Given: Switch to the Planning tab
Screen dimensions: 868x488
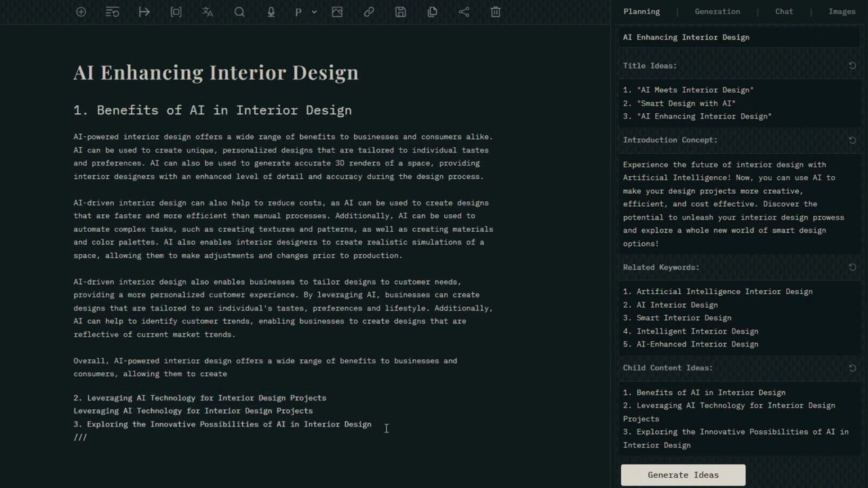Looking at the screenshot, I should coord(642,12).
